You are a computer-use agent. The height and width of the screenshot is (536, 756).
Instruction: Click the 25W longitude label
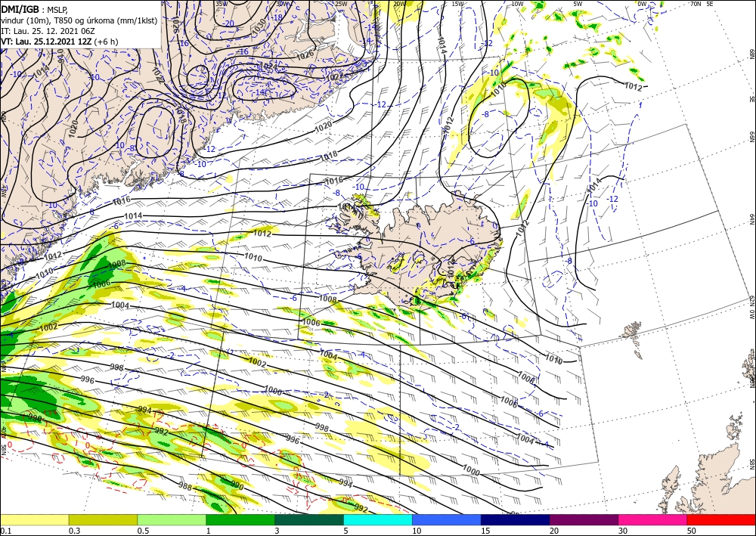341,4
